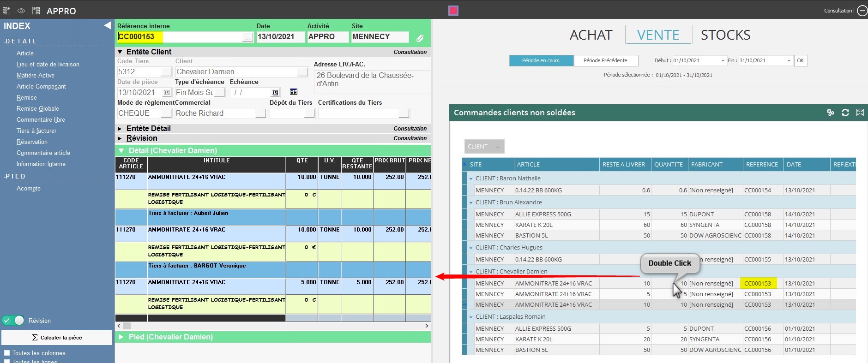The width and height of the screenshot is (868, 363).
Task: Switch to the STOCKS tab
Action: tap(725, 35)
